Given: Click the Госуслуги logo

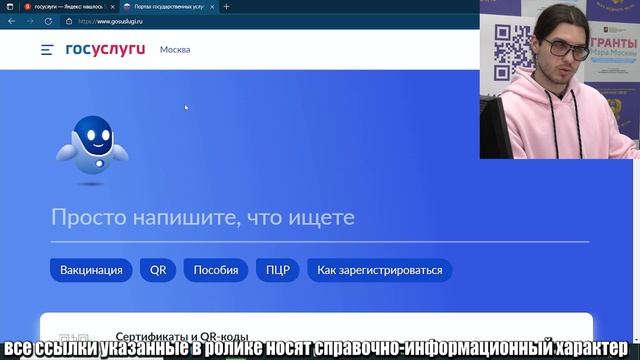Looking at the screenshot, I should coord(105,49).
